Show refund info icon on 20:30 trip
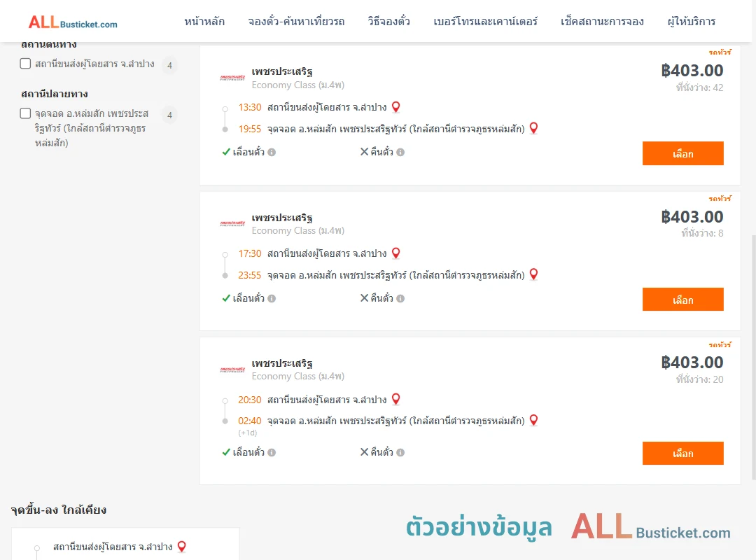756x560 pixels. click(400, 452)
